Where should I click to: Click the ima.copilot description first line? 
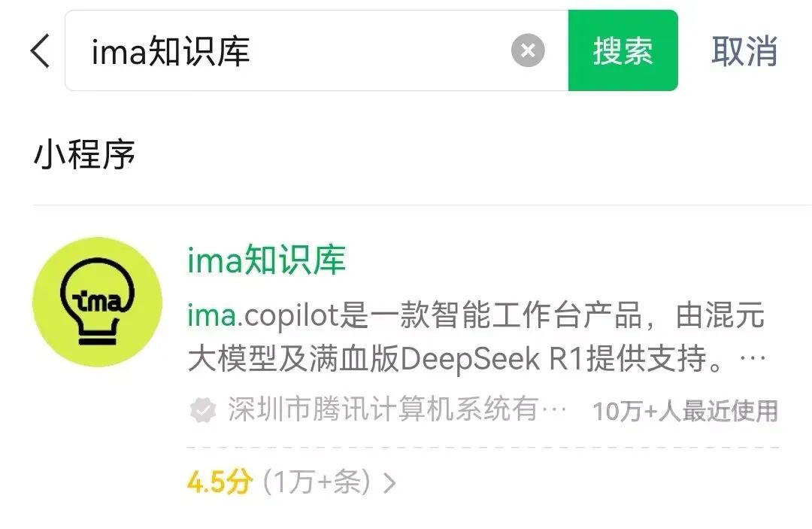(x=476, y=315)
